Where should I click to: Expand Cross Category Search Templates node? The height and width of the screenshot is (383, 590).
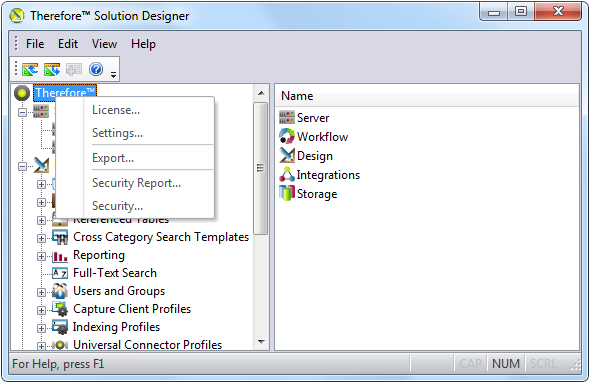click(41, 238)
